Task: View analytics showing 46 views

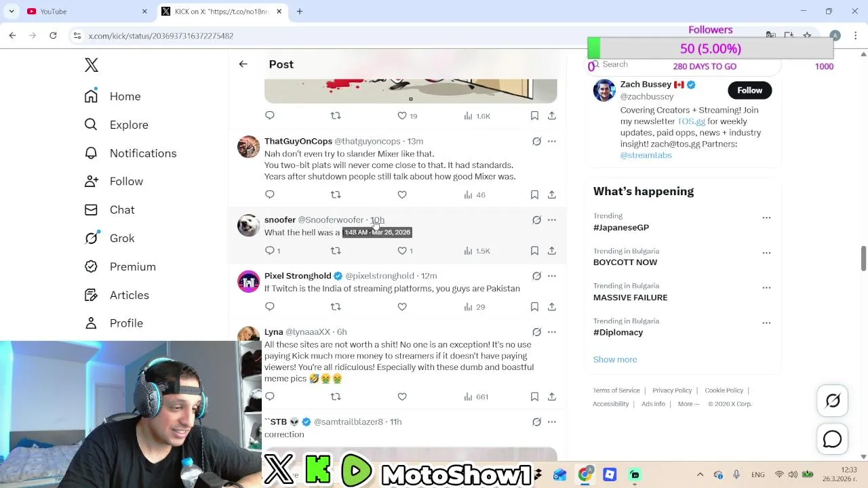Action: point(475,195)
